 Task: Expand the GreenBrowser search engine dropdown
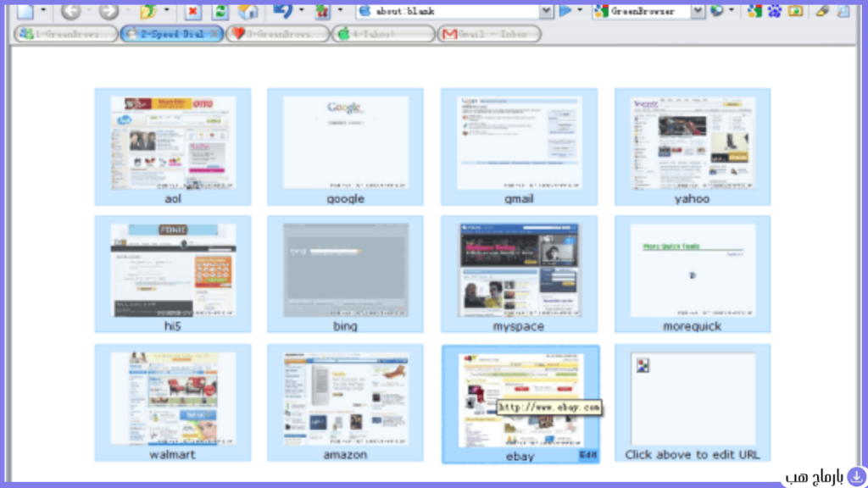coord(698,11)
